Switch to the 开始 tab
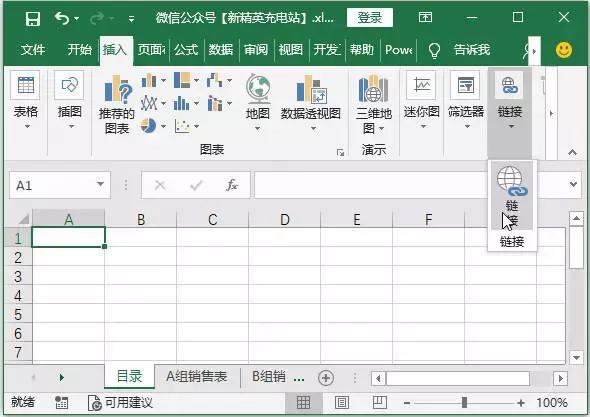This screenshot has width=590, height=417. pos(79,49)
